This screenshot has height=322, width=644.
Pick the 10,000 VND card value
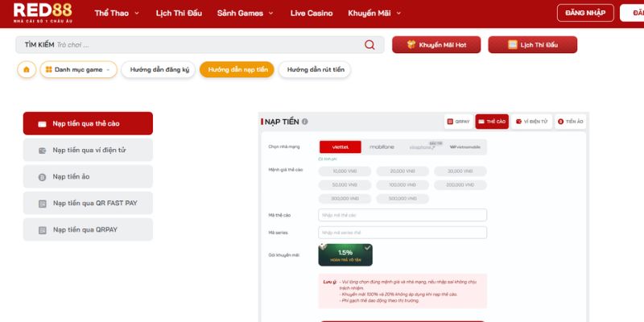click(345, 171)
